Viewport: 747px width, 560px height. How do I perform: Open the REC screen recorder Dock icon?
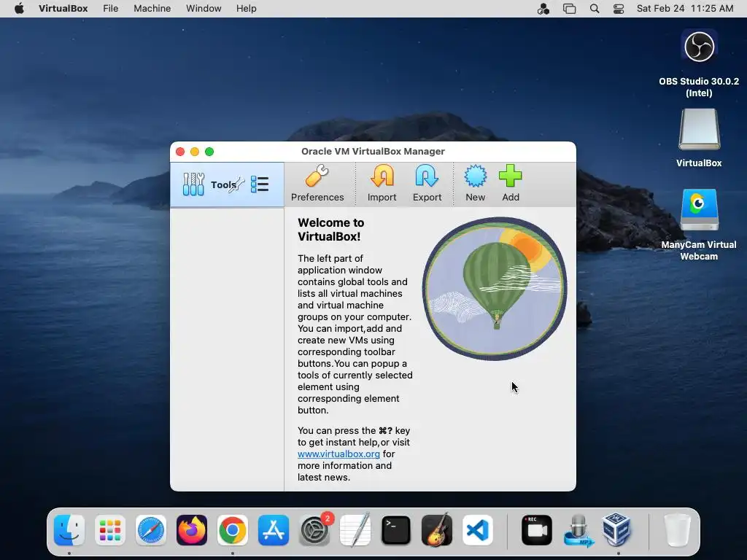(x=537, y=530)
